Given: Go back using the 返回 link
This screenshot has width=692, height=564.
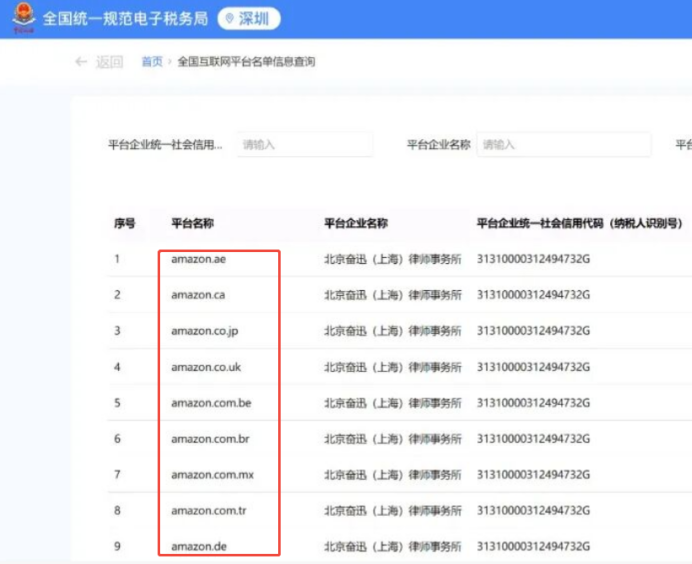Looking at the screenshot, I should pos(109,62).
